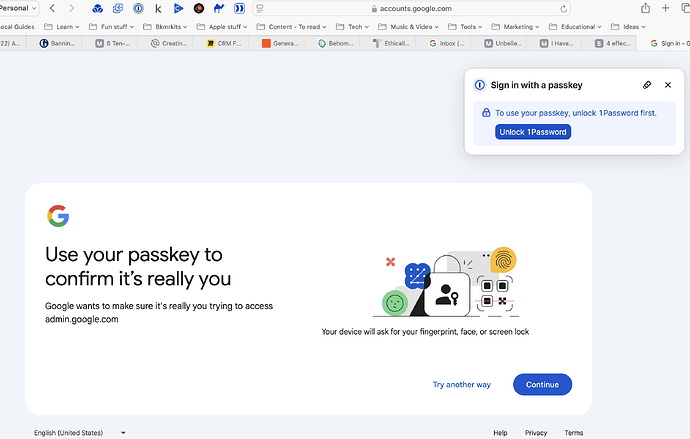Switch to the Creatin... tab
690x439 pixels.
[165, 43]
